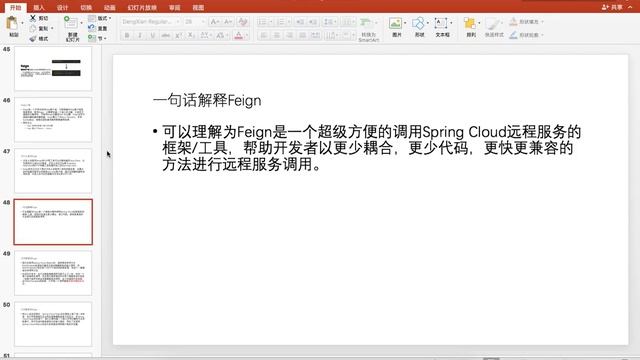Select the slide 47 thumbnail
The image size is (640, 360).
click(53, 171)
